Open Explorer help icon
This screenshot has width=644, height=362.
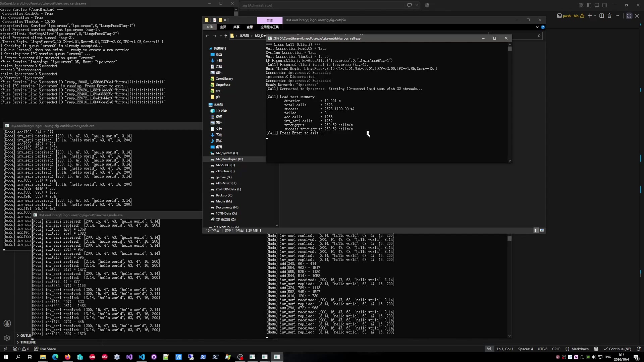543,27
